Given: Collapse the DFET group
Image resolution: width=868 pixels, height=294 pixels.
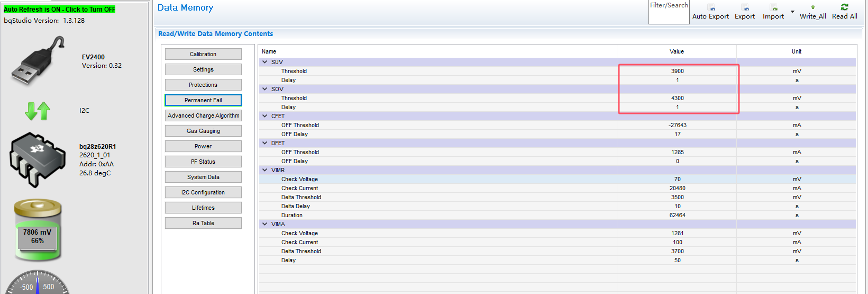Looking at the screenshot, I should [265, 143].
